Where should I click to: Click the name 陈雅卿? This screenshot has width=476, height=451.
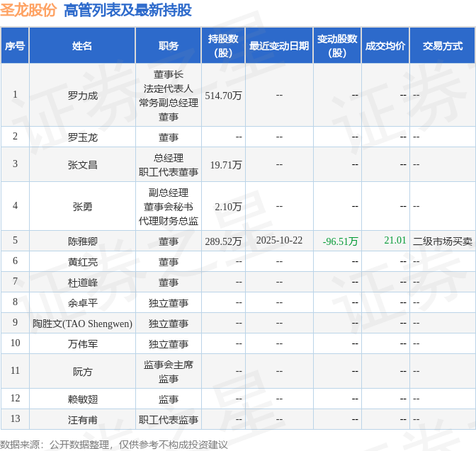pyautogui.click(x=83, y=241)
